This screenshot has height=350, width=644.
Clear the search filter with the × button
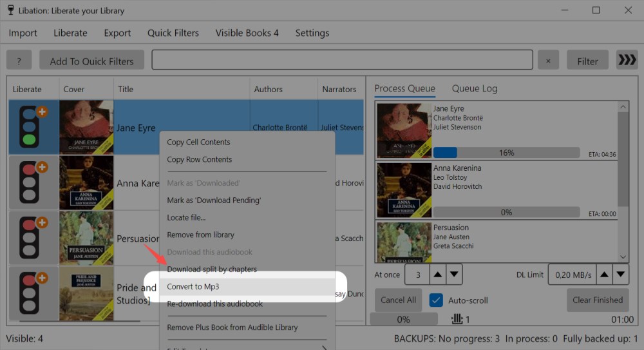coord(548,61)
